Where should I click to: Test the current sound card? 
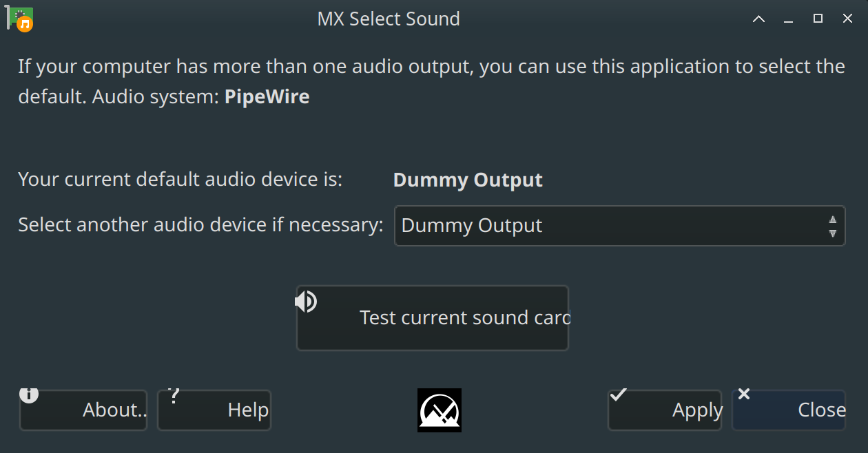coord(433,318)
